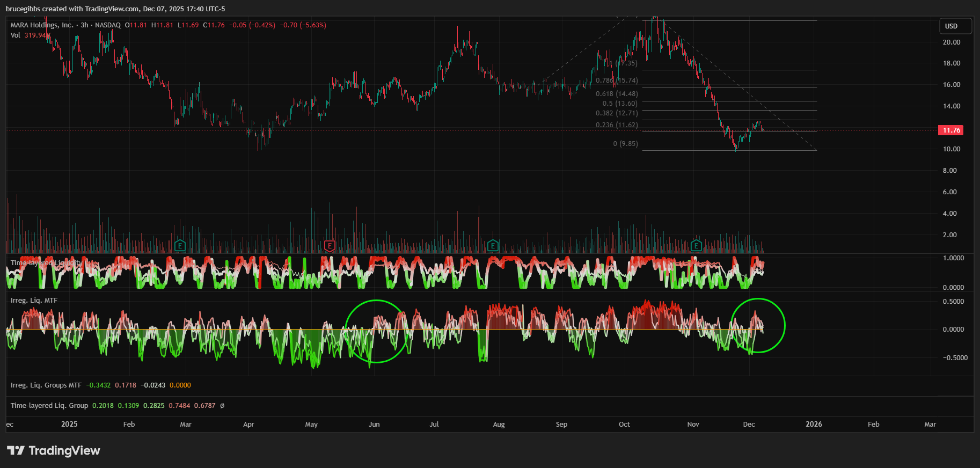Image resolution: width=980 pixels, height=468 pixels.
Task: Click the MARA Holdings, Inc. symbol title
Action: pos(42,25)
